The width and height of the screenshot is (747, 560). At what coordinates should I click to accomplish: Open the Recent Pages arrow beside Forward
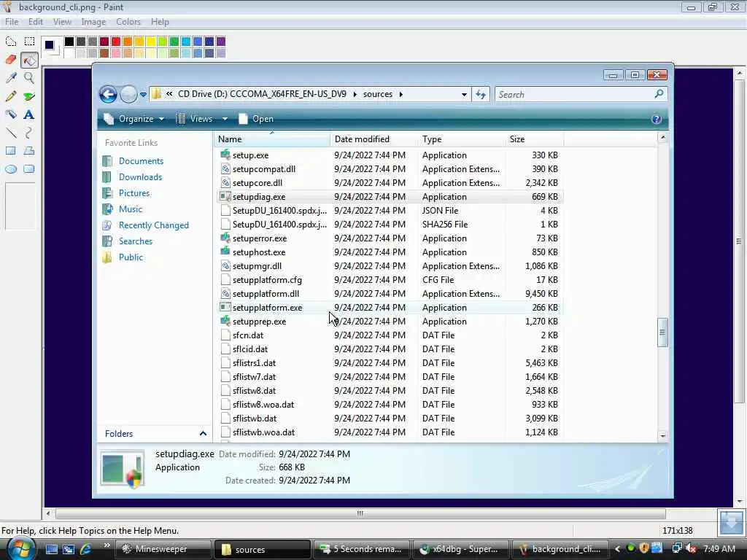pyautogui.click(x=143, y=95)
